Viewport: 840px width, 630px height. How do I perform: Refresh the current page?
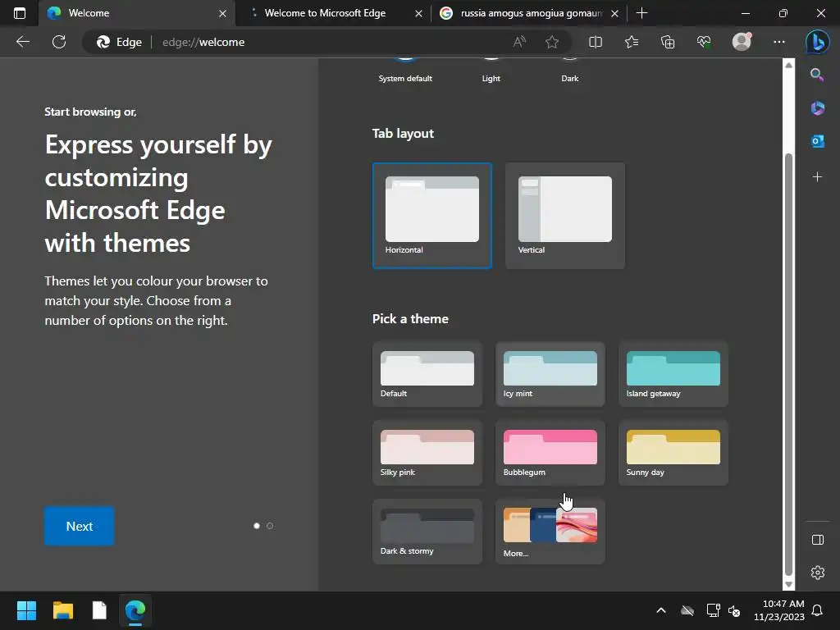point(59,42)
